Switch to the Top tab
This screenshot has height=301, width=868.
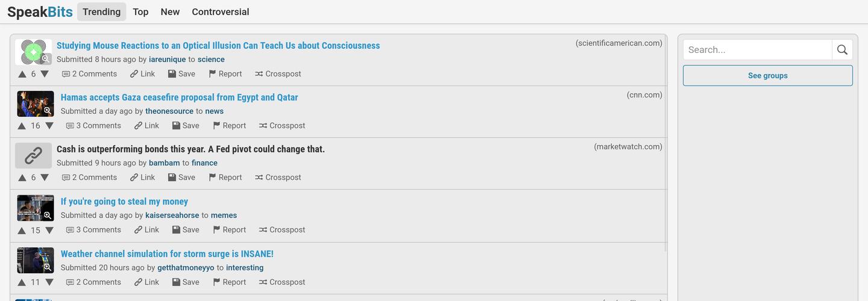pyautogui.click(x=140, y=12)
